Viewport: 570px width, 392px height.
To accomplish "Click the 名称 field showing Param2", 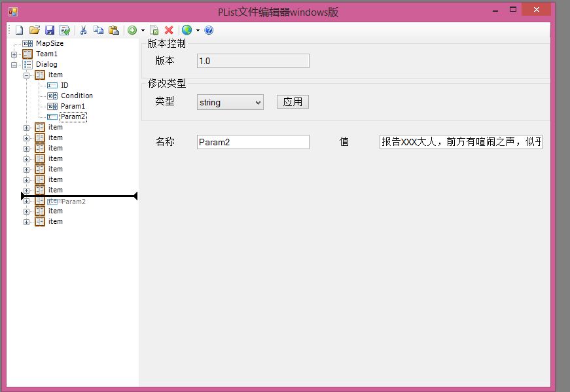I will tap(253, 141).
